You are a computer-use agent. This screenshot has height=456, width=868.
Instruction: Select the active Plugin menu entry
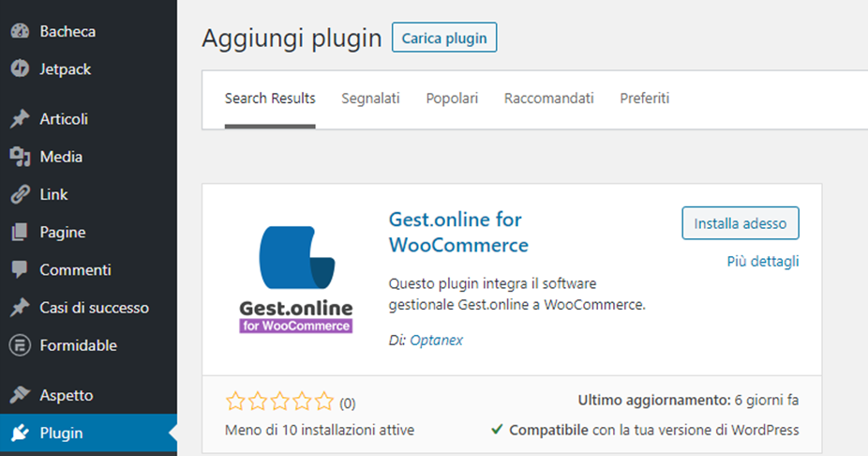coord(88,433)
